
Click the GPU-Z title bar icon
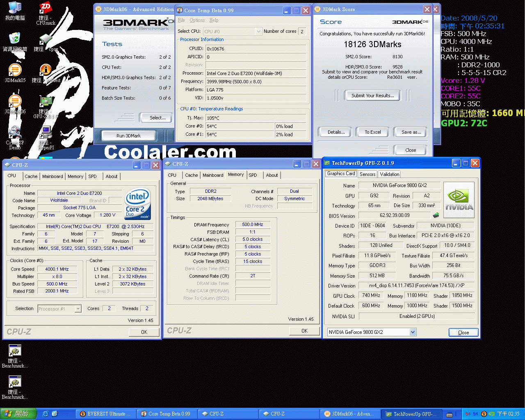pos(327,163)
